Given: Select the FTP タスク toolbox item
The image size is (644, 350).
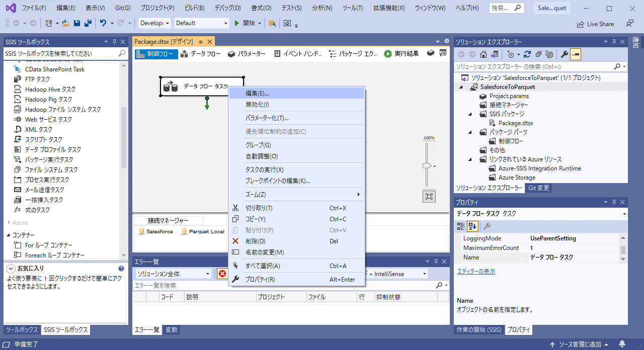Looking at the screenshot, I should tap(38, 79).
